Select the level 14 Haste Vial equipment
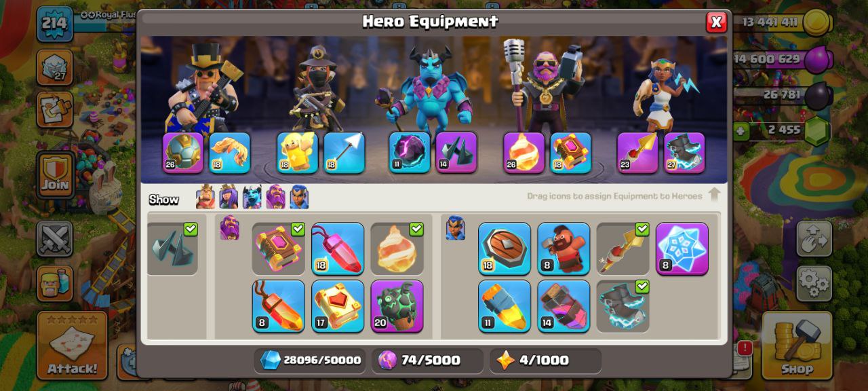The height and width of the screenshot is (391, 868). pyautogui.click(x=564, y=306)
